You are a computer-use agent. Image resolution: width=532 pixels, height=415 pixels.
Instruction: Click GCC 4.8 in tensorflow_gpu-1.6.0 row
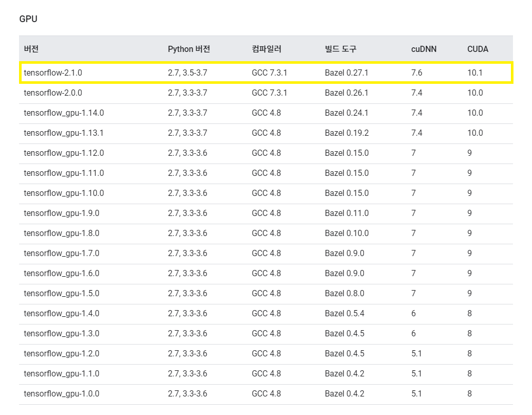pos(267,273)
